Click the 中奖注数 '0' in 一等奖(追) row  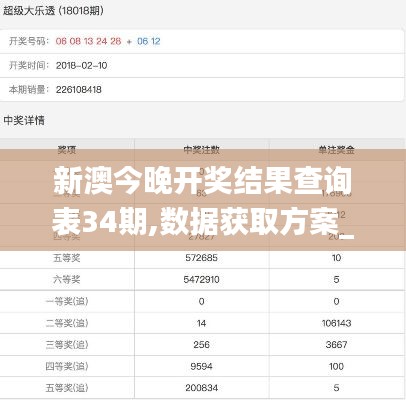pyautogui.click(x=202, y=301)
